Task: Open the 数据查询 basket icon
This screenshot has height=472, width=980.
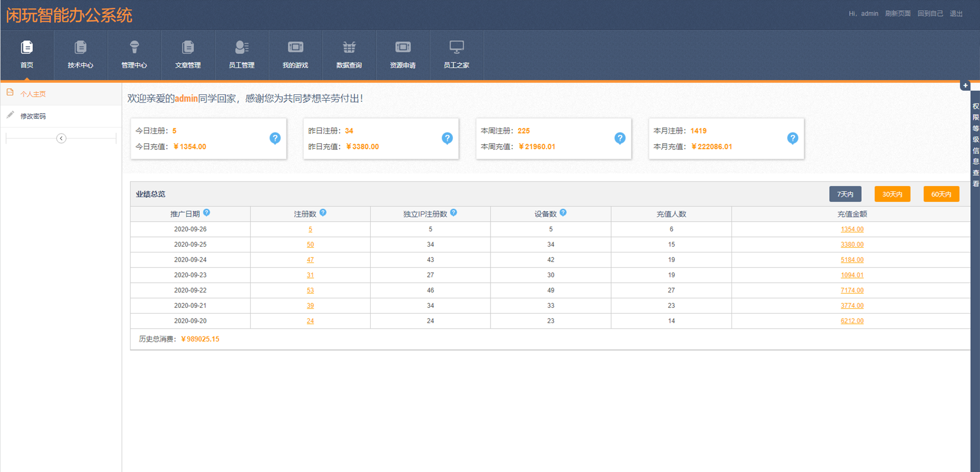Action: pos(349,48)
